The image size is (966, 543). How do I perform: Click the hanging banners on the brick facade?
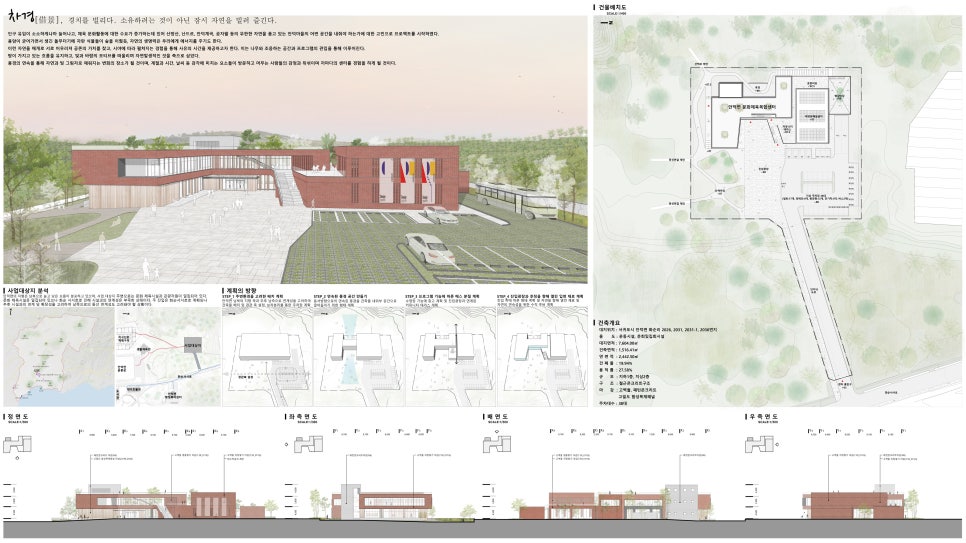pos(407,181)
